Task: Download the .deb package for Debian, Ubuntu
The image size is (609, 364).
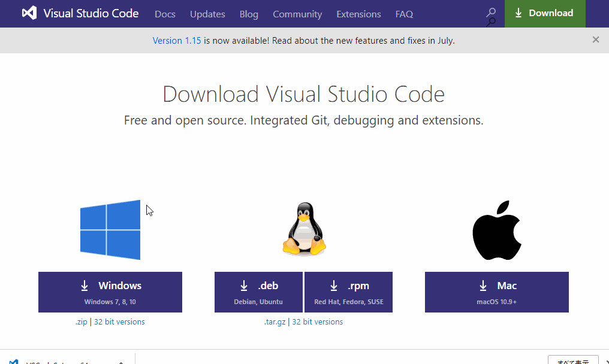Action: [259, 292]
